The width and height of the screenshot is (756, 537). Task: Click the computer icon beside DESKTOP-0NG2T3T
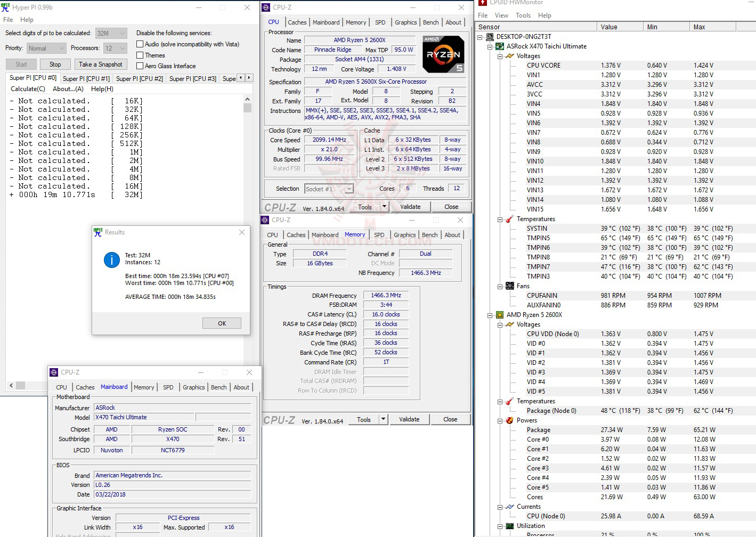coord(490,37)
